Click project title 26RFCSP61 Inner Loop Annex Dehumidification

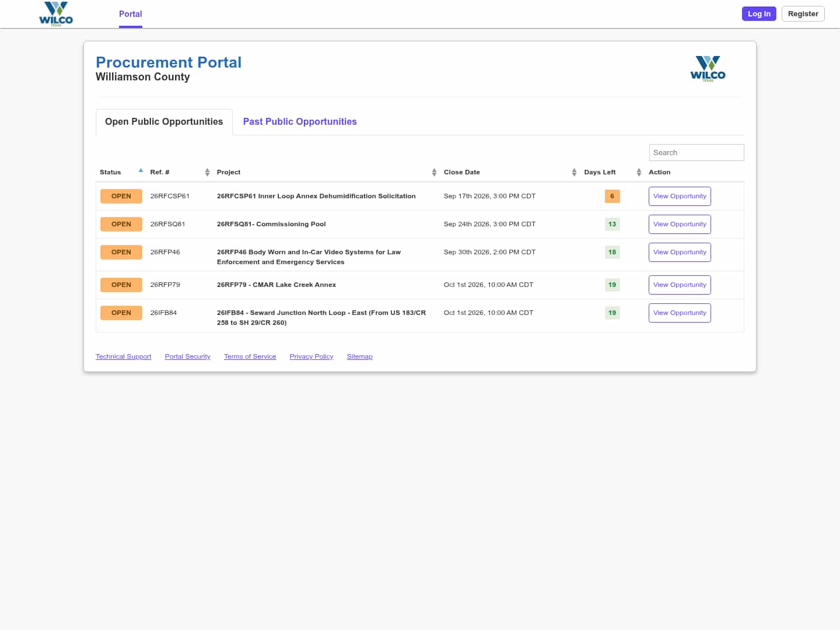click(x=316, y=197)
